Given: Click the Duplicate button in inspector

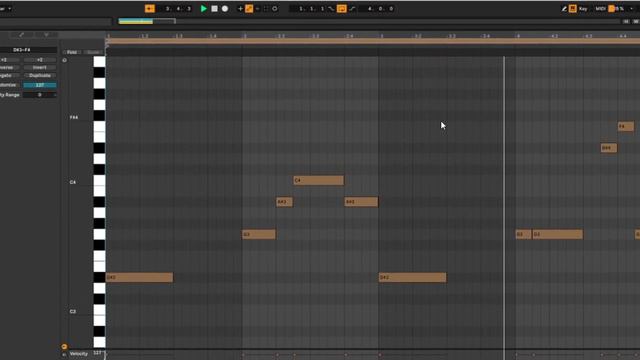Looking at the screenshot, I should pos(40,76).
